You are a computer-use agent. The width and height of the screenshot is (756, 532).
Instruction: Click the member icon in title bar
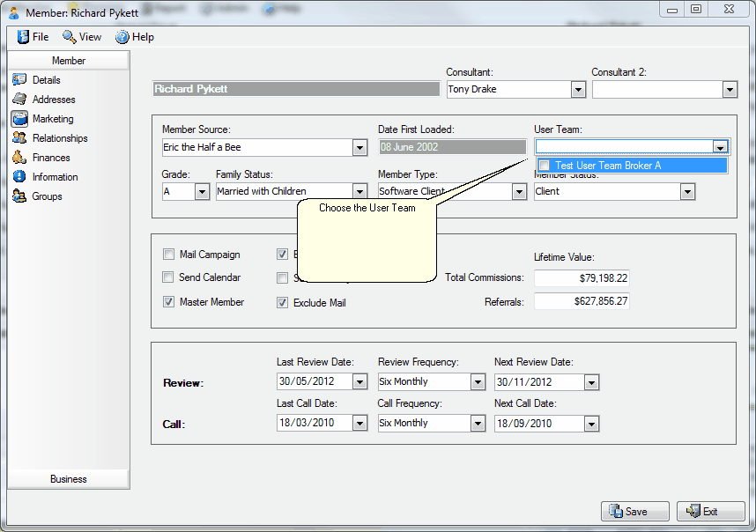click(x=14, y=12)
